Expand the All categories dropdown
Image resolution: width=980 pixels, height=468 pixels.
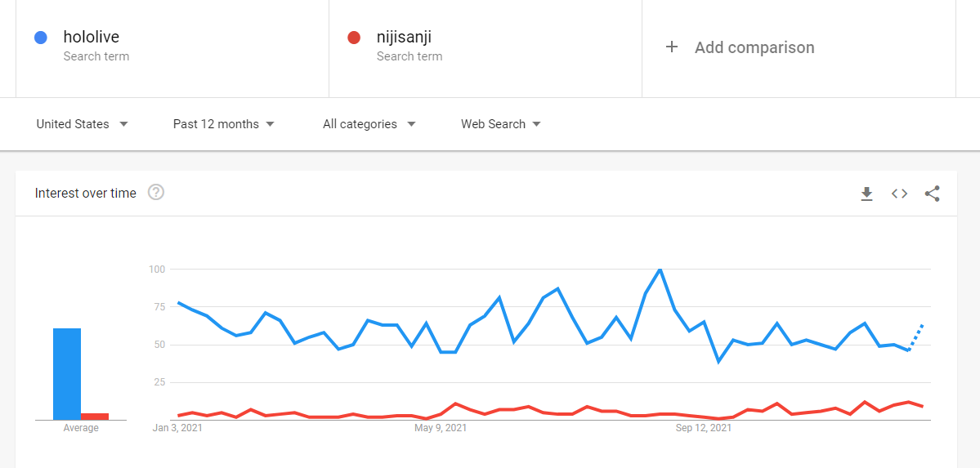click(369, 124)
